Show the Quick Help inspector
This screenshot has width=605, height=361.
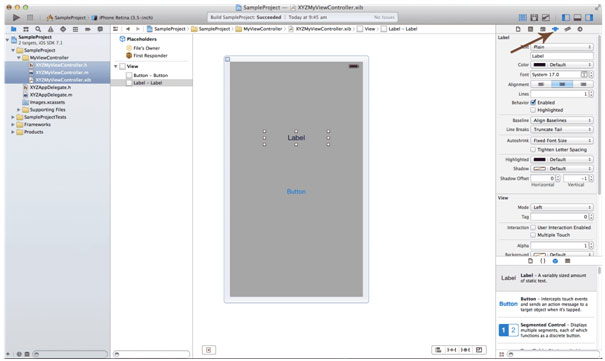pos(531,29)
